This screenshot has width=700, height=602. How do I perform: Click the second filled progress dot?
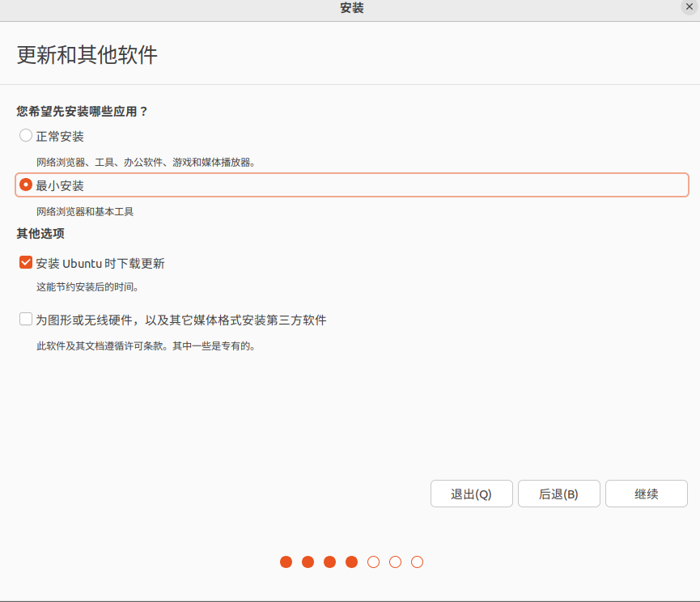point(308,562)
